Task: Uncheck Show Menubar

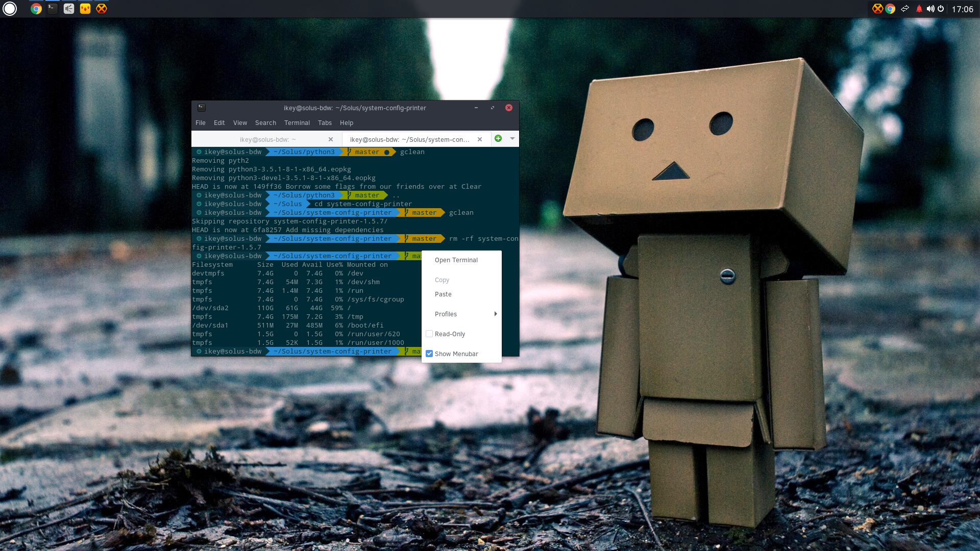Action: pyautogui.click(x=429, y=354)
